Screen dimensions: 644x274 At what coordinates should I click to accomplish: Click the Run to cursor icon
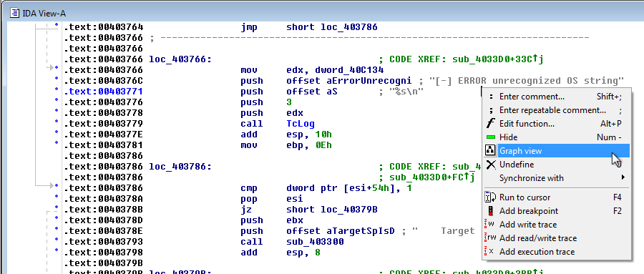490,197
